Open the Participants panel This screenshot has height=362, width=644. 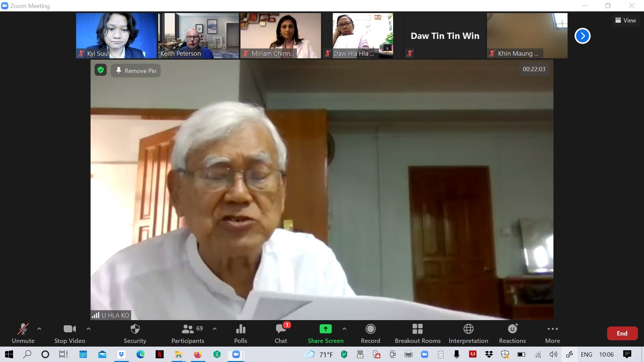pos(188,333)
